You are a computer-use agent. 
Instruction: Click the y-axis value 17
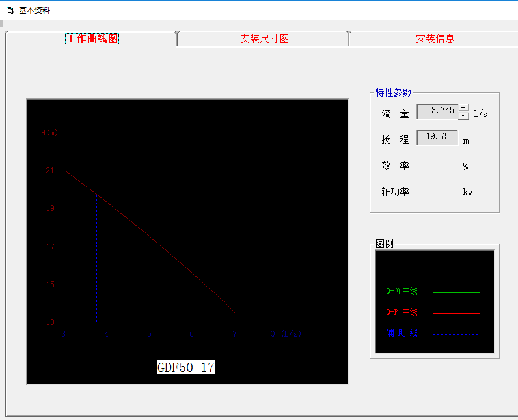(x=50, y=247)
